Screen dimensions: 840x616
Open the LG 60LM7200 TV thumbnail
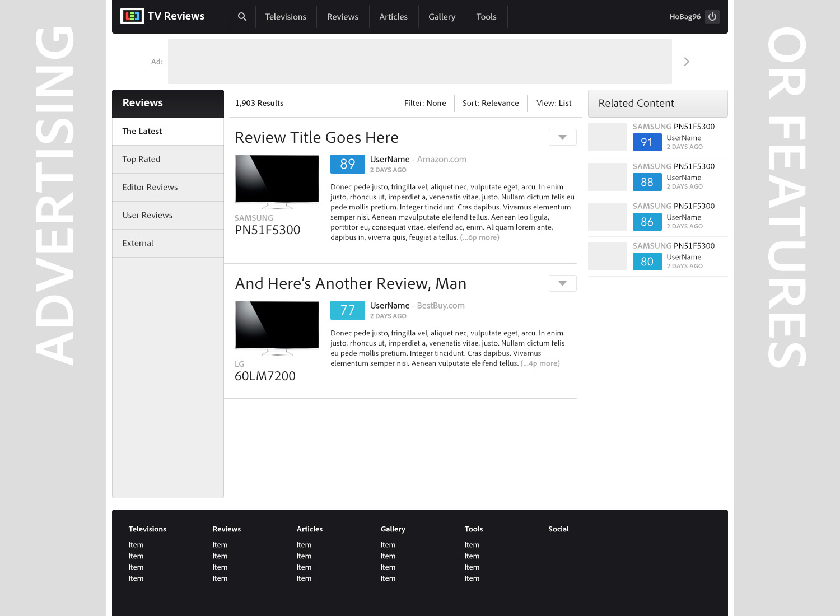tap(277, 326)
